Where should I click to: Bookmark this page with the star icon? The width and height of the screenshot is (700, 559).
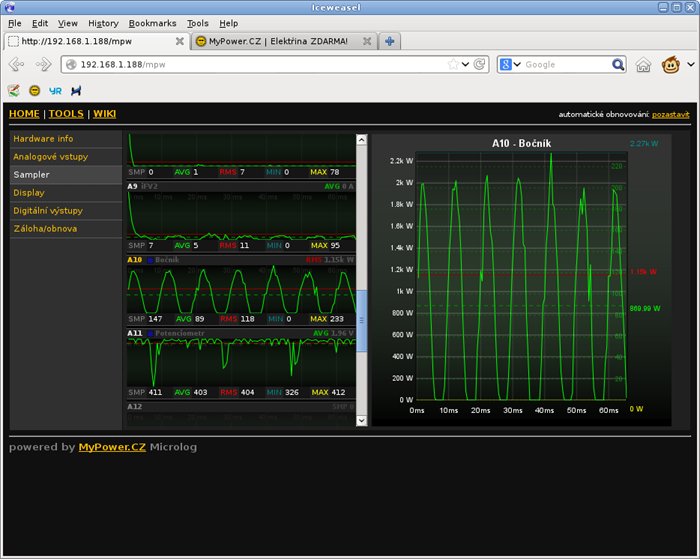click(x=453, y=65)
